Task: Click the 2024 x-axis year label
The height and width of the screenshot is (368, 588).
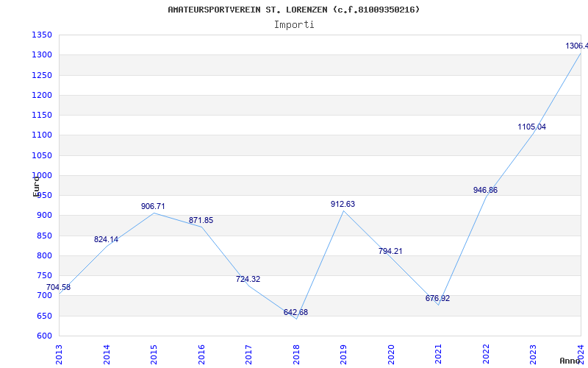Action: pos(581,355)
